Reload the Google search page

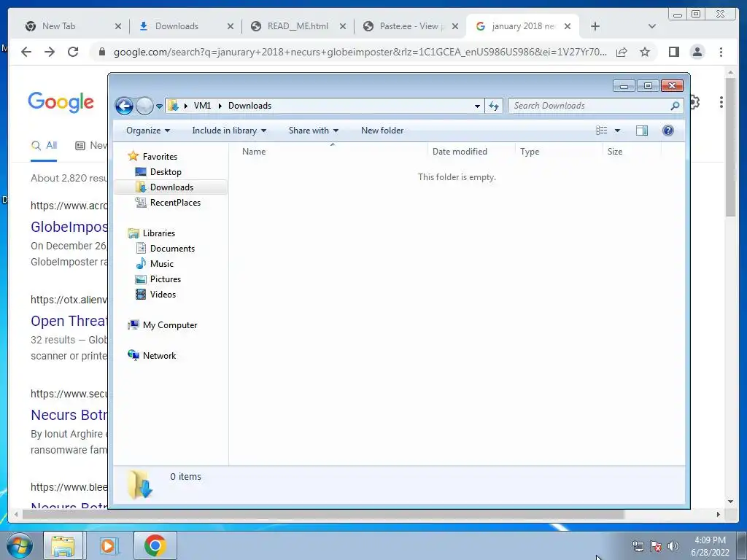coord(73,52)
